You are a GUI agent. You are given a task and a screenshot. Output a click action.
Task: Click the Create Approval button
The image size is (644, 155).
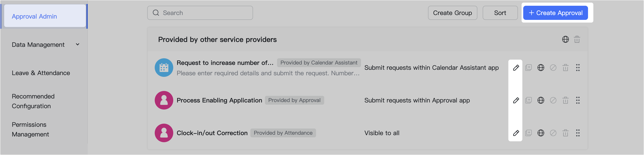tap(555, 13)
